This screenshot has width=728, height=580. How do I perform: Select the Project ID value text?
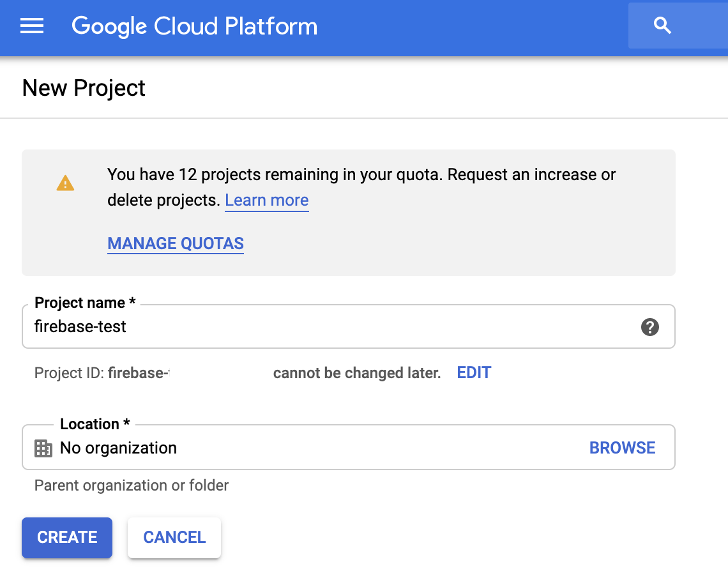tap(138, 373)
